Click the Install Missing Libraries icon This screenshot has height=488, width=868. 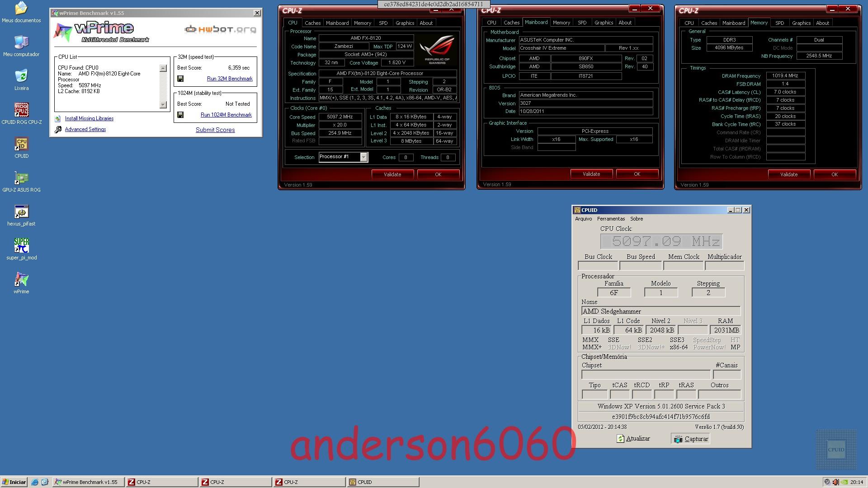[58, 118]
